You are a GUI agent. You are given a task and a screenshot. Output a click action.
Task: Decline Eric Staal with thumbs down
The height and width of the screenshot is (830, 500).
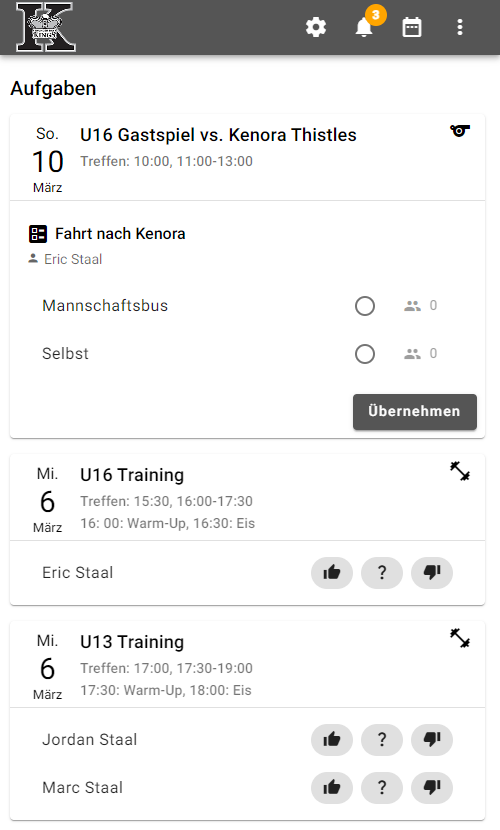point(432,573)
